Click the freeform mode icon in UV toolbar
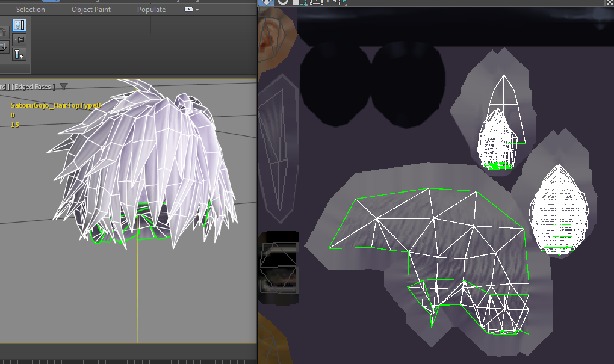The image size is (614, 364). 317,2
